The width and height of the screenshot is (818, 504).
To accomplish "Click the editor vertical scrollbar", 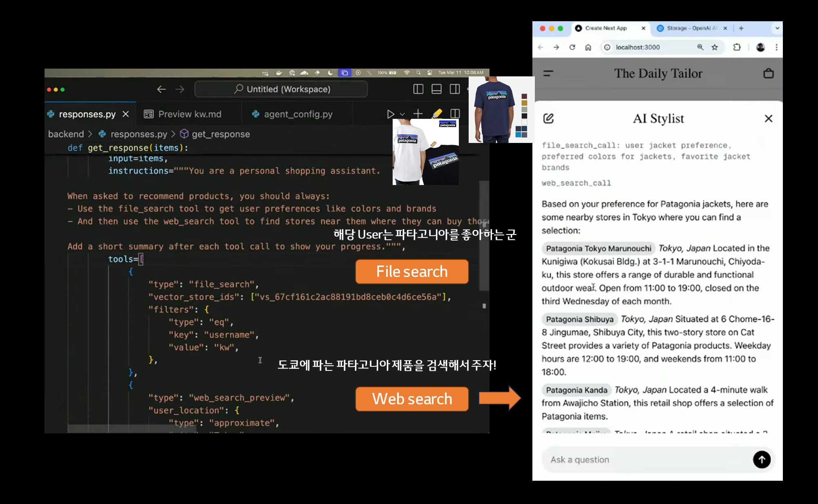I will 484,235.
